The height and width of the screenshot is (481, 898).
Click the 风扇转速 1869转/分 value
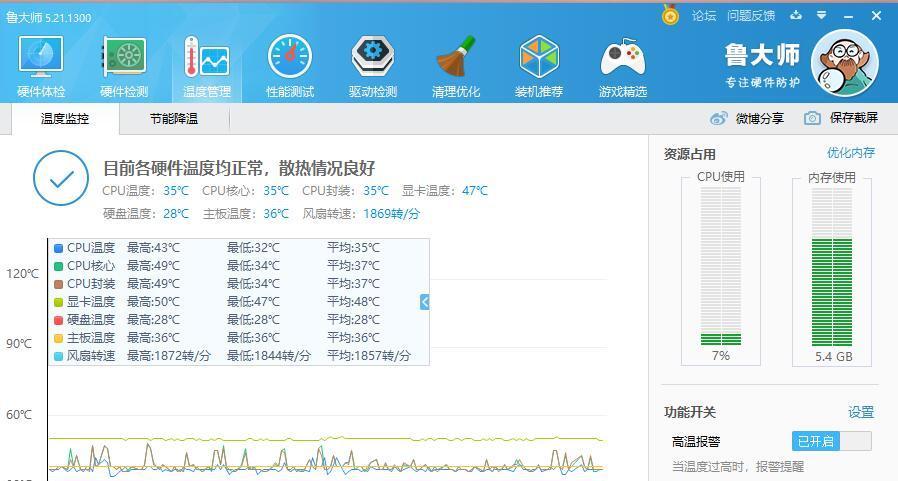pyautogui.click(x=391, y=214)
